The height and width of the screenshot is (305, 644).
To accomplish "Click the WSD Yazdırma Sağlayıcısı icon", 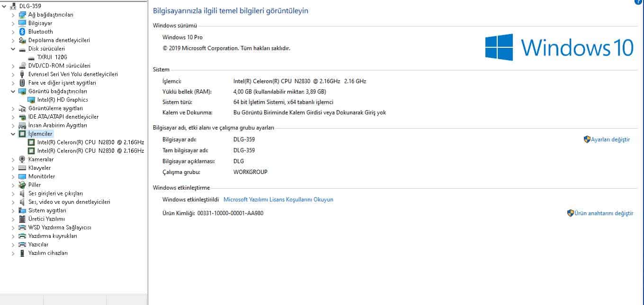I will tap(22, 227).
